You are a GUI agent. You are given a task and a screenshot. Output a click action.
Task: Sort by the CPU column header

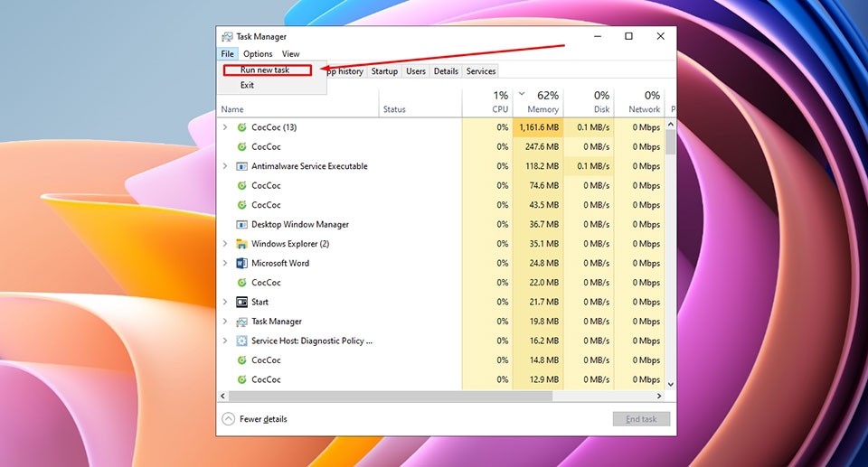coord(487,103)
